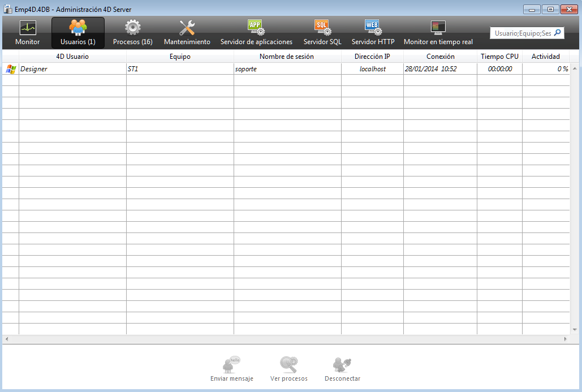Click the Enviar mensaje button
The width and height of the screenshot is (582, 392).
(x=232, y=369)
